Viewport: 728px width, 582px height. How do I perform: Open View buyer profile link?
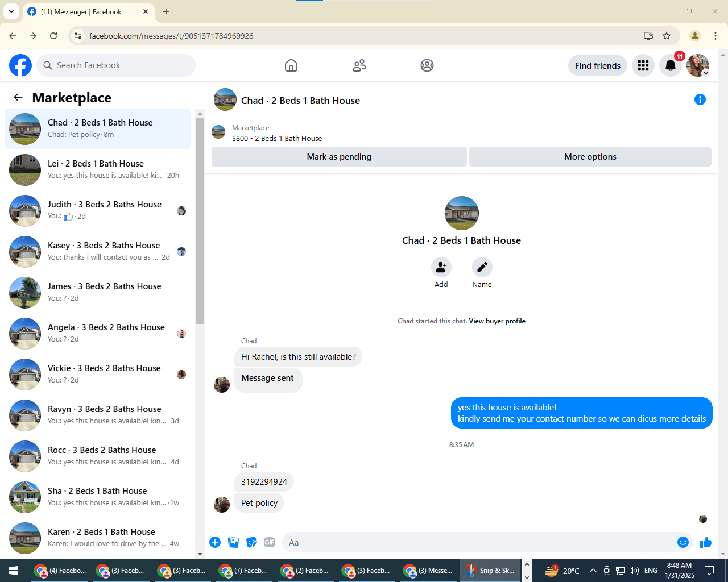pyautogui.click(x=497, y=321)
